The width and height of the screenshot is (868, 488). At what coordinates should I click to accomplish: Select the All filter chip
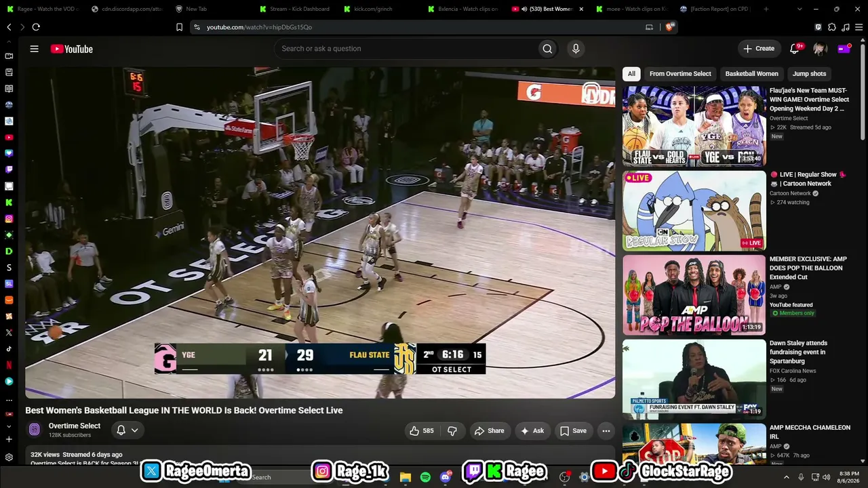tap(631, 74)
